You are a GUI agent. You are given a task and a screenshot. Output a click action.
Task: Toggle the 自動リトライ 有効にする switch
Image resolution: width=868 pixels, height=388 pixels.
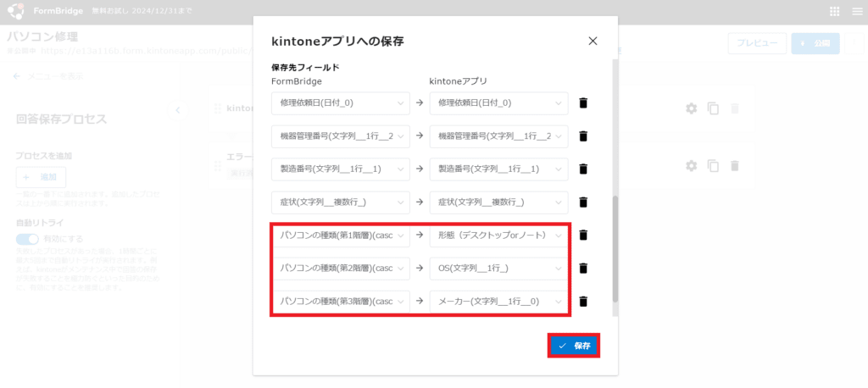(28, 240)
